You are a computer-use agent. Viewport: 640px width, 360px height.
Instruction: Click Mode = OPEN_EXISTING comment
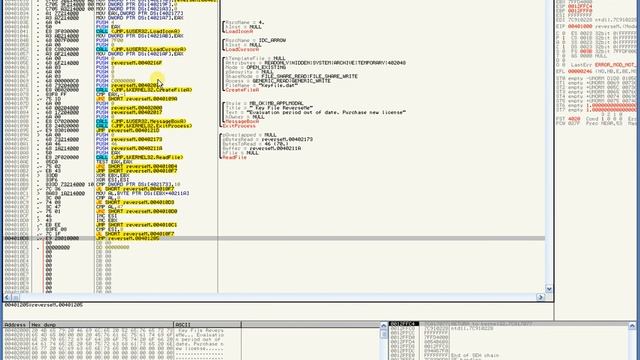(256, 67)
